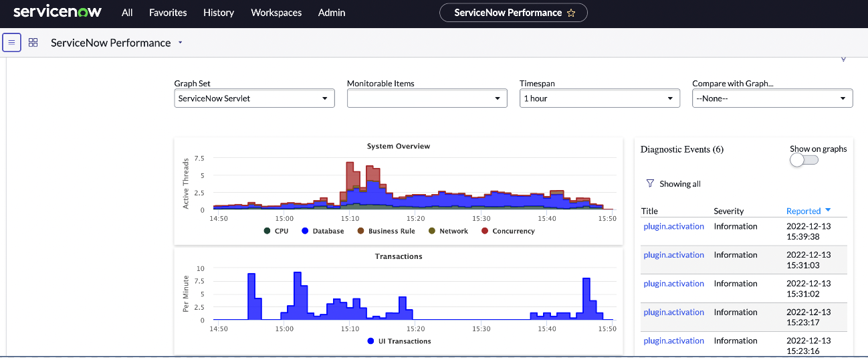
Task: Click the Showing all filter text
Action: (x=680, y=184)
